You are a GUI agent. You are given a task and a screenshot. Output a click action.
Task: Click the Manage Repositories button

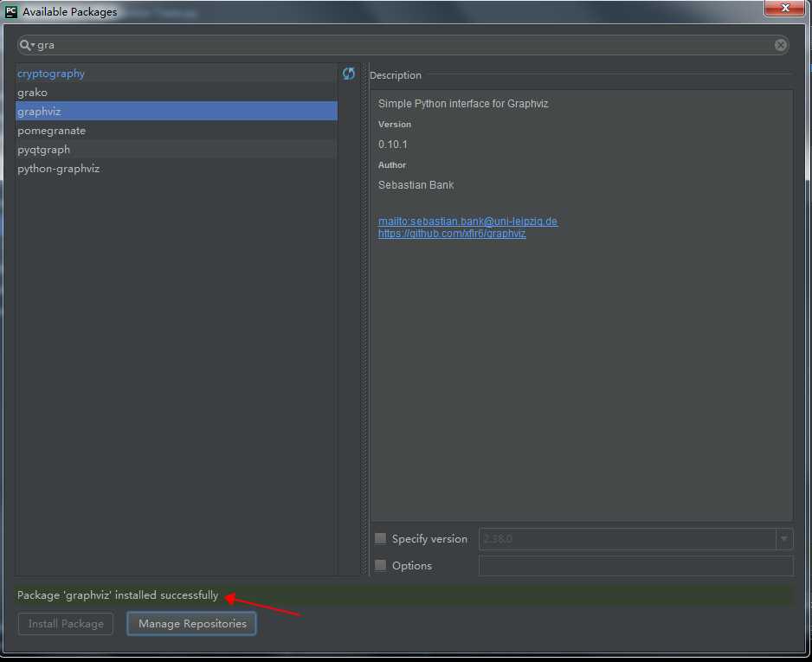[191, 624]
